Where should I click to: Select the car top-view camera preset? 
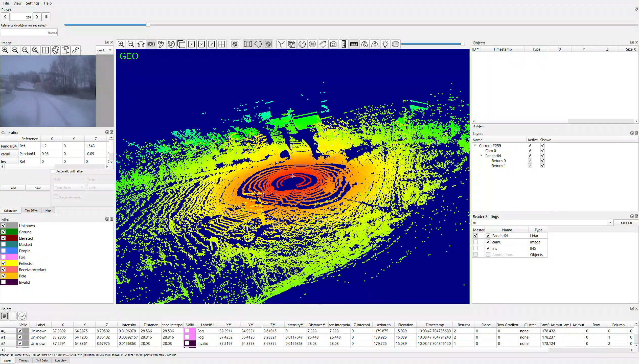click(151, 44)
